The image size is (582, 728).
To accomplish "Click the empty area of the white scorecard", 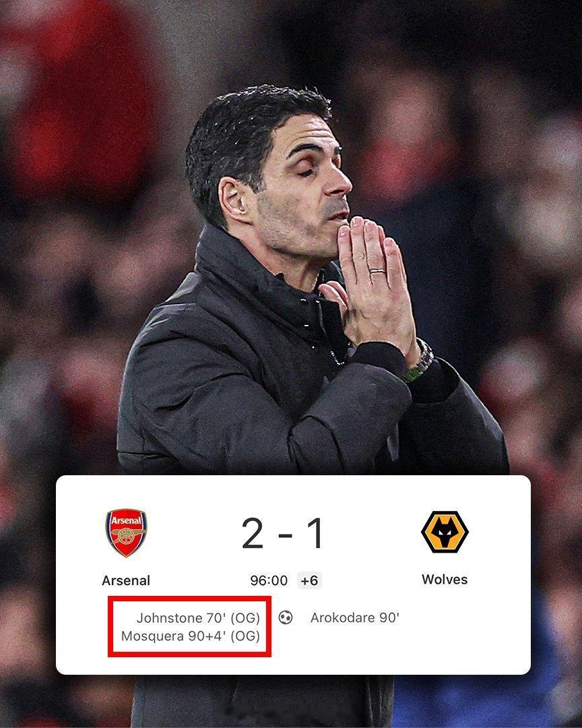I will (418, 645).
